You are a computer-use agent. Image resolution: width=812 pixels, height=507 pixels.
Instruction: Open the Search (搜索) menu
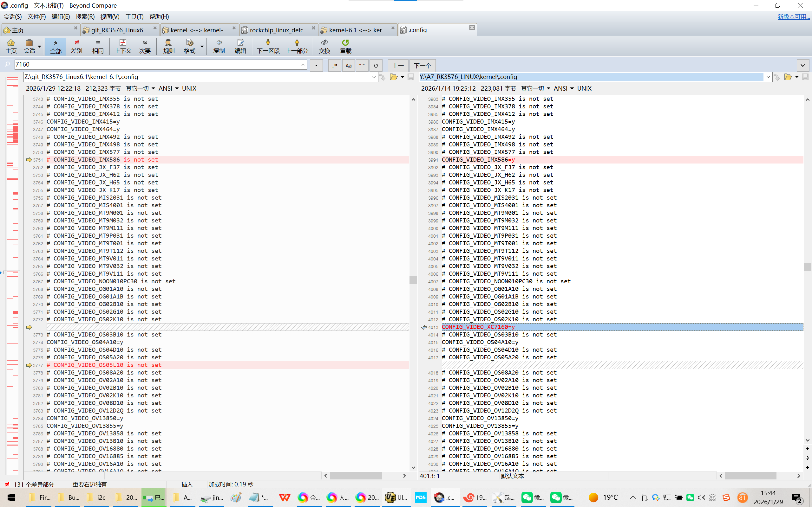point(85,16)
